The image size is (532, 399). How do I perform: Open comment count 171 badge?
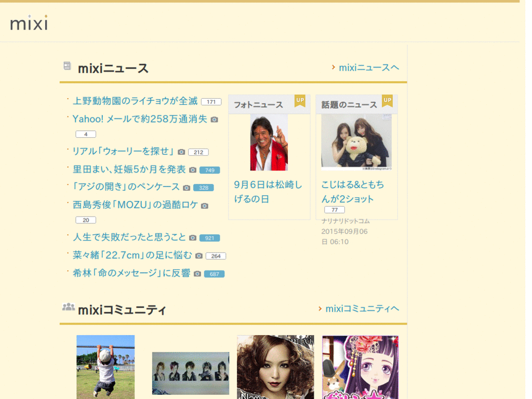(x=211, y=102)
